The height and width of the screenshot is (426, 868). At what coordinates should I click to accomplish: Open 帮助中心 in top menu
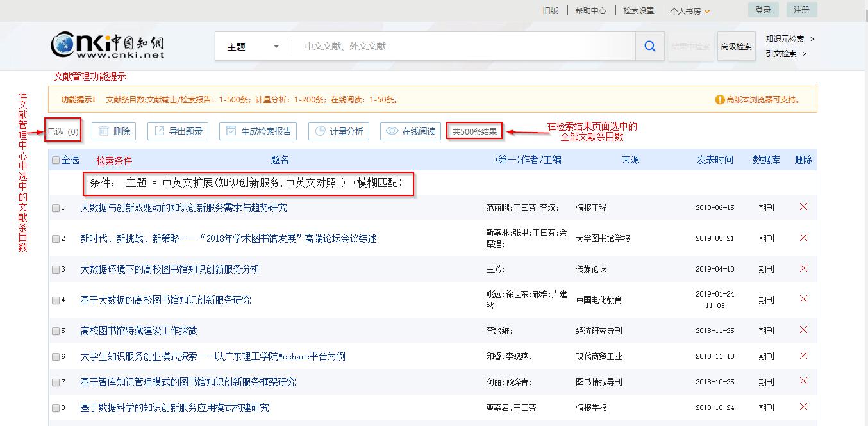click(x=590, y=11)
